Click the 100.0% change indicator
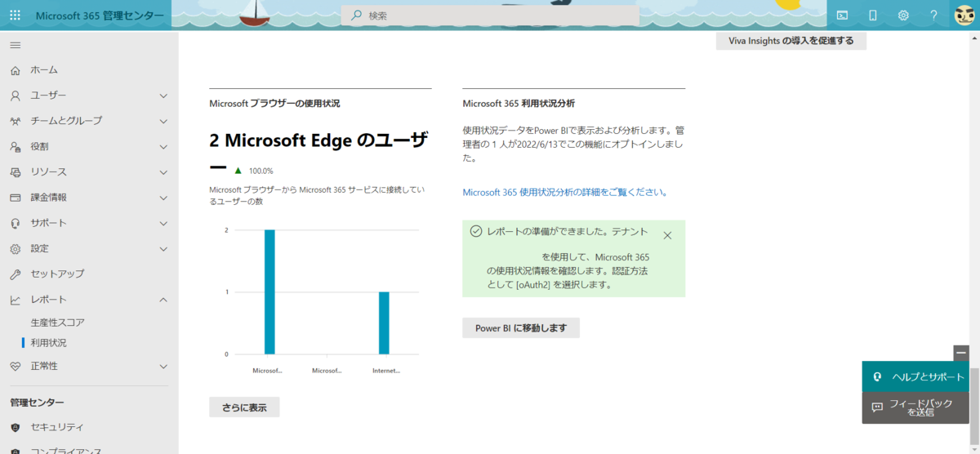Viewport: 980px width, 454px height. tap(254, 171)
